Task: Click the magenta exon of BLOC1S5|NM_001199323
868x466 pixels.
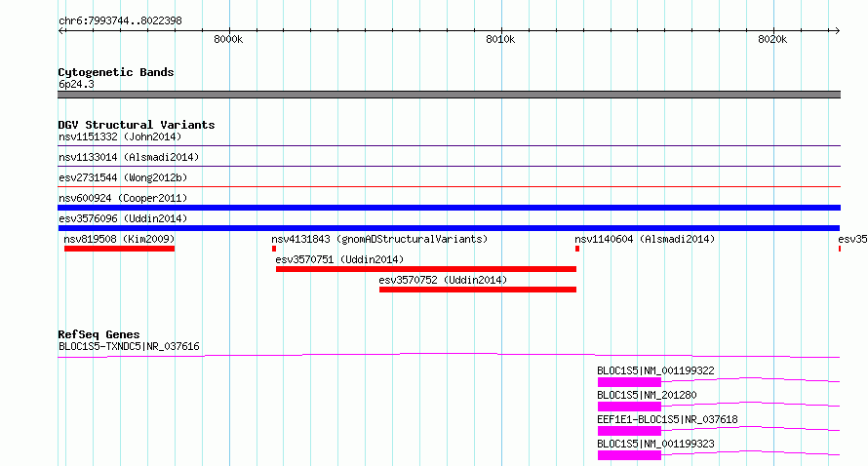Action: tap(629, 455)
